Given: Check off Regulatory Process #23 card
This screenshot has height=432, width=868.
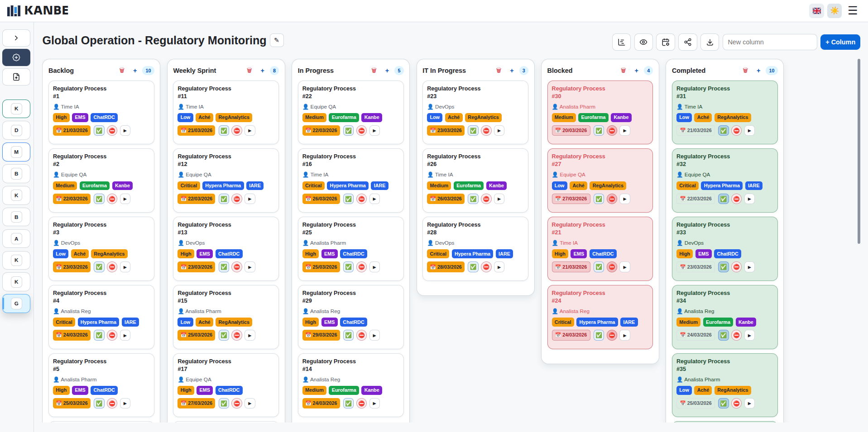Looking at the screenshot, I should [x=473, y=131].
